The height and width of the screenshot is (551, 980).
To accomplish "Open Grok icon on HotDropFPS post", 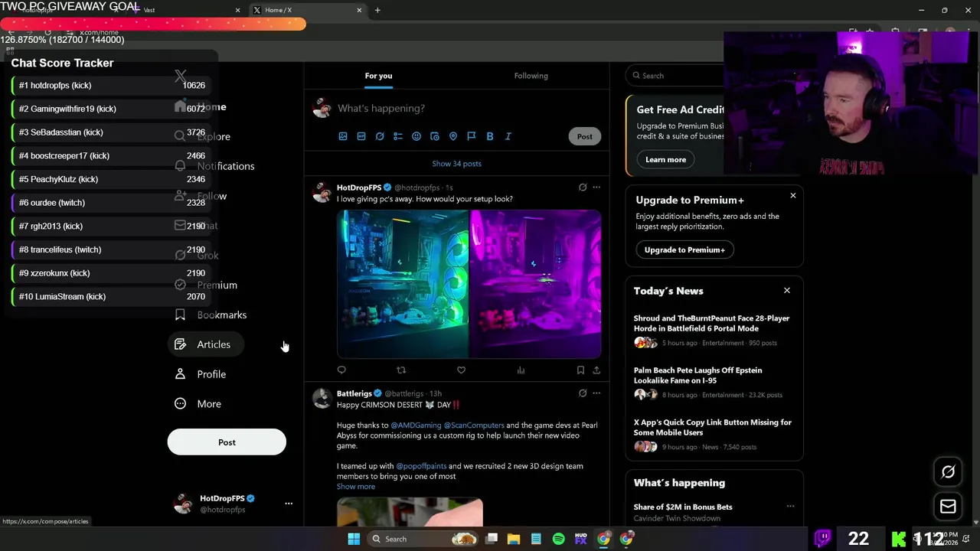I will 583,187.
